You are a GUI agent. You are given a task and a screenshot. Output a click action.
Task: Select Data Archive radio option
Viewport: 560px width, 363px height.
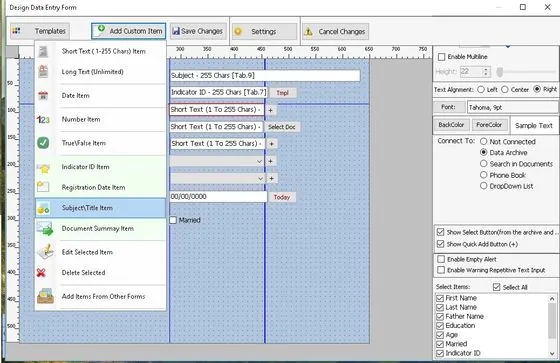(x=484, y=153)
